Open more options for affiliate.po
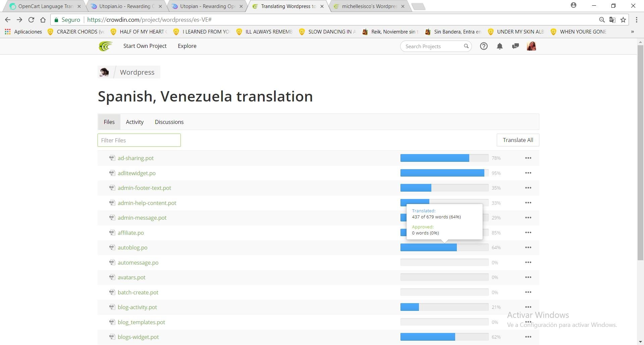 pos(528,232)
